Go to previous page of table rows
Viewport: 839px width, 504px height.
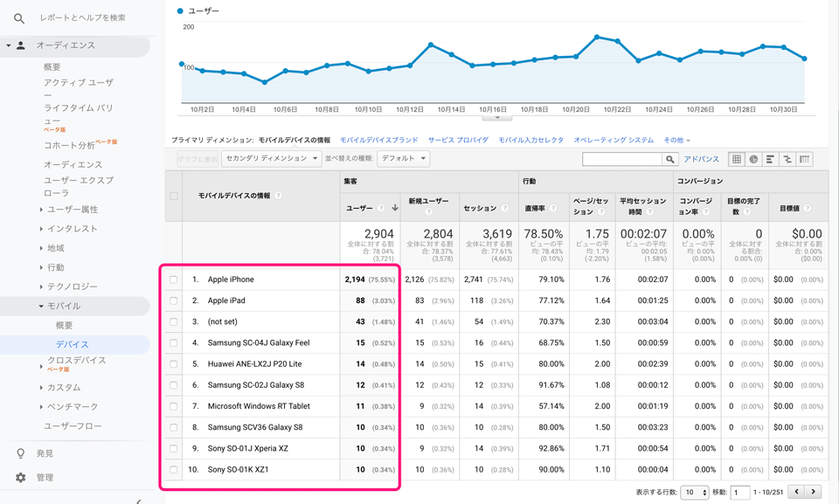(x=797, y=492)
